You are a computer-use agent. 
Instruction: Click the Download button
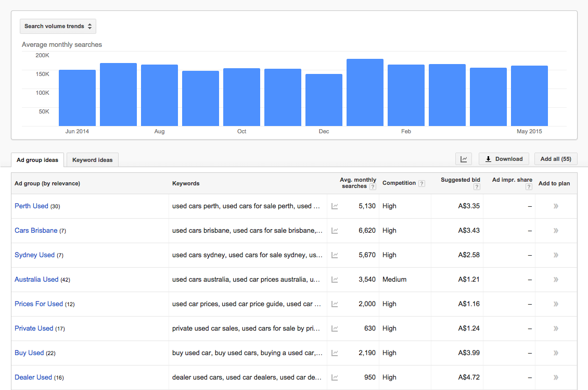coord(504,159)
